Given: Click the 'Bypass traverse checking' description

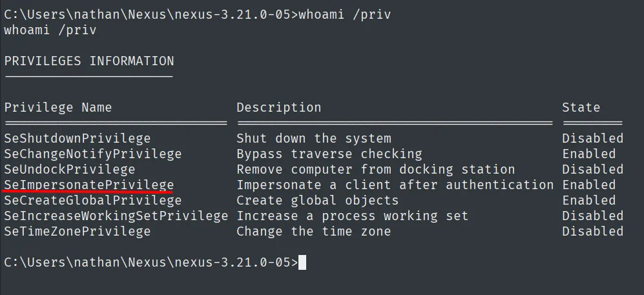Looking at the screenshot, I should pos(329,154).
